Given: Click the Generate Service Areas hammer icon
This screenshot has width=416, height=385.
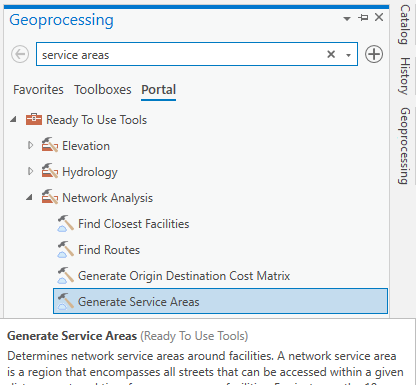Looking at the screenshot, I should [65, 301].
